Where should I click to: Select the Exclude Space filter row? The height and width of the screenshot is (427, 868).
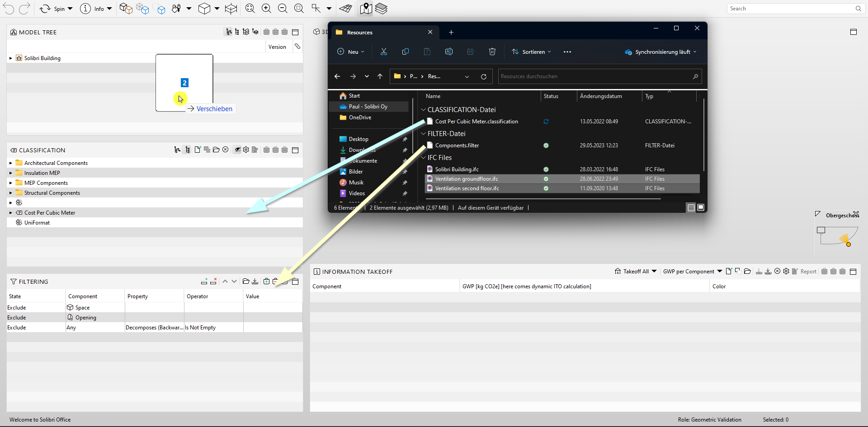tap(155, 307)
